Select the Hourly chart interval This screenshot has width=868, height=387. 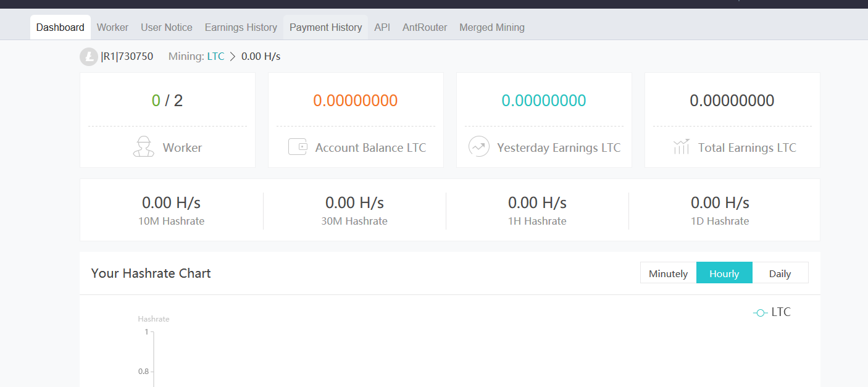(x=724, y=273)
